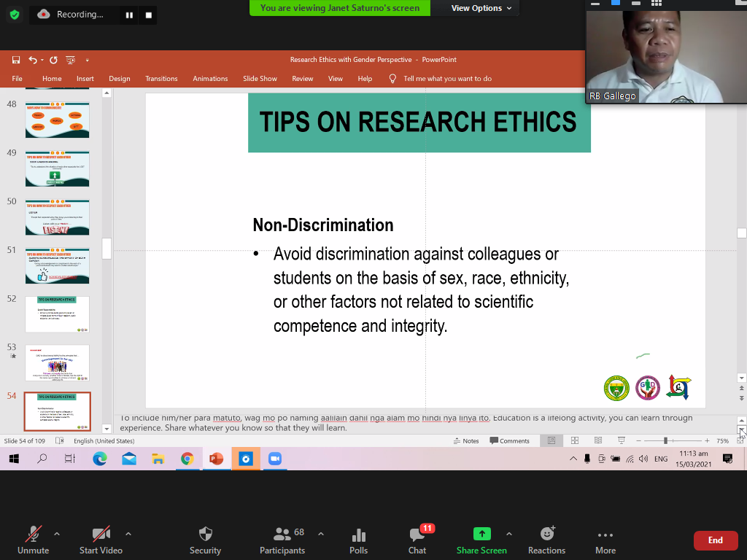Click the green Share Screen icon
The width and height of the screenshot is (747, 560).
(x=481, y=534)
